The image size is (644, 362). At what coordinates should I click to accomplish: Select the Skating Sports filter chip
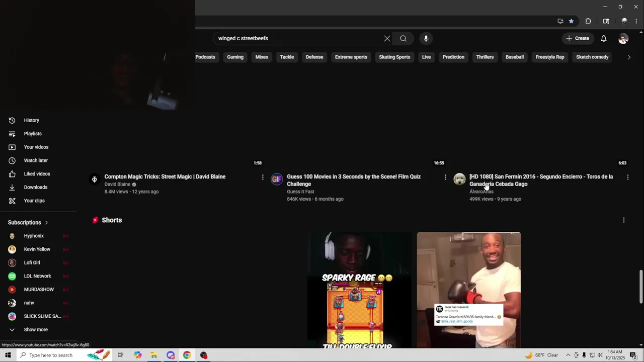(394, 57)
